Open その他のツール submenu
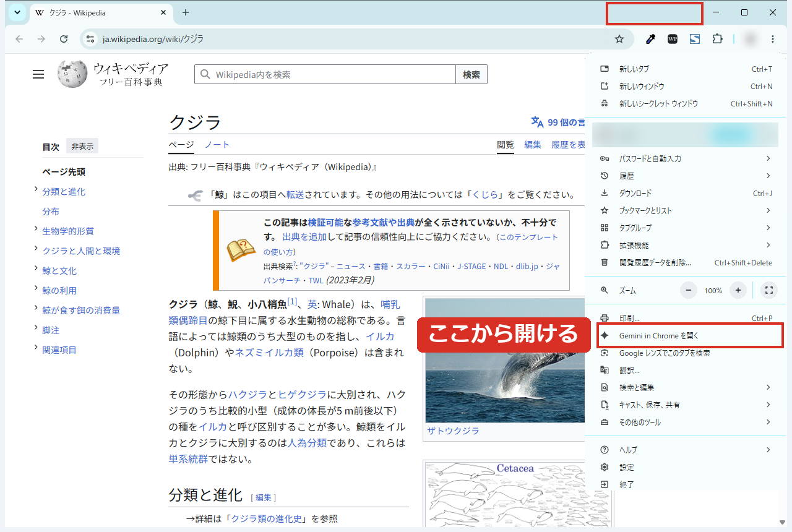Screen dimensions: 792x532 tap(685, 422)
